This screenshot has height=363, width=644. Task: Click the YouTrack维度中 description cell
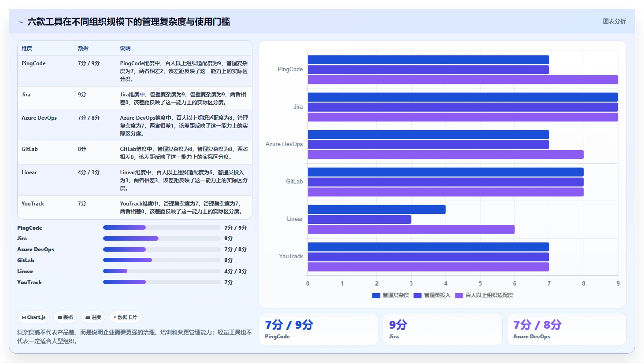[181, 208]
